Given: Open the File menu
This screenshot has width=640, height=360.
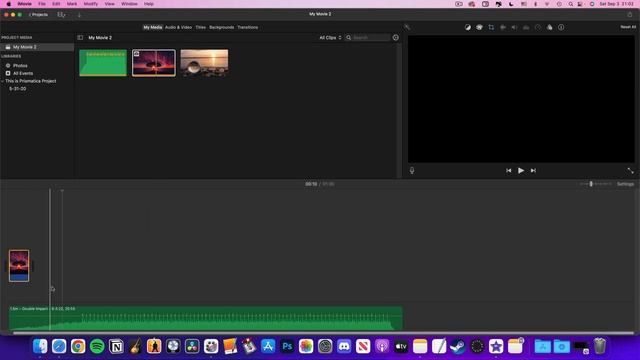Looking at the screenshot, I should [x=42, y=4].
